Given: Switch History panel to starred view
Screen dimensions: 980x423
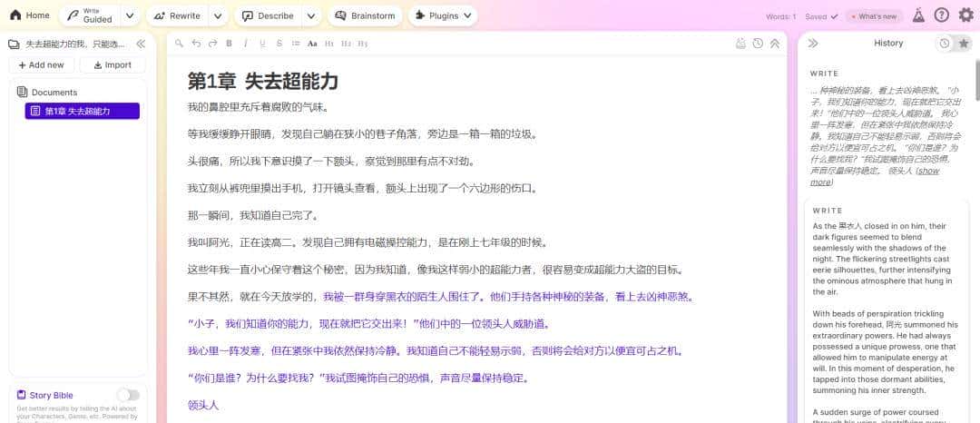Looking at the screenshot, I should pyautogui.click(x=964, y=43).
